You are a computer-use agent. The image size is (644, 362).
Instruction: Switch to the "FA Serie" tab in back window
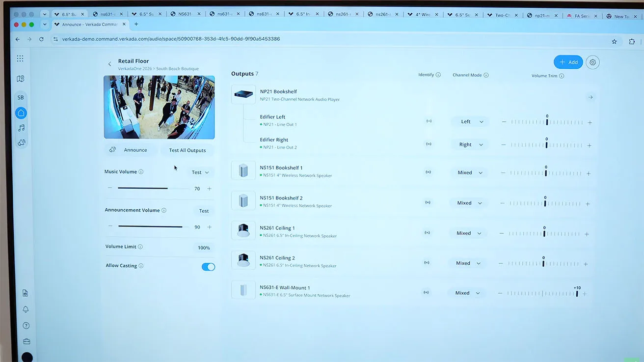click(582, 16)
